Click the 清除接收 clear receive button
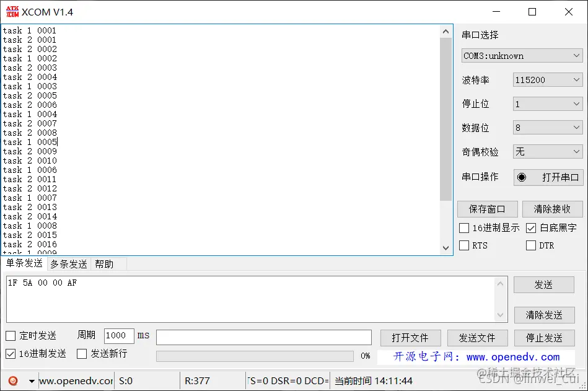Screen dimensions: 588x391 click(552, 209)
